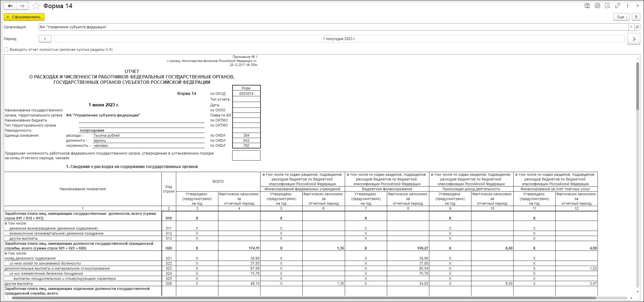Click the vertical scrollbar thumb of the report
The height and width of the screenshot is (302, 644).
pyautogui.click(x=637, y=86)
